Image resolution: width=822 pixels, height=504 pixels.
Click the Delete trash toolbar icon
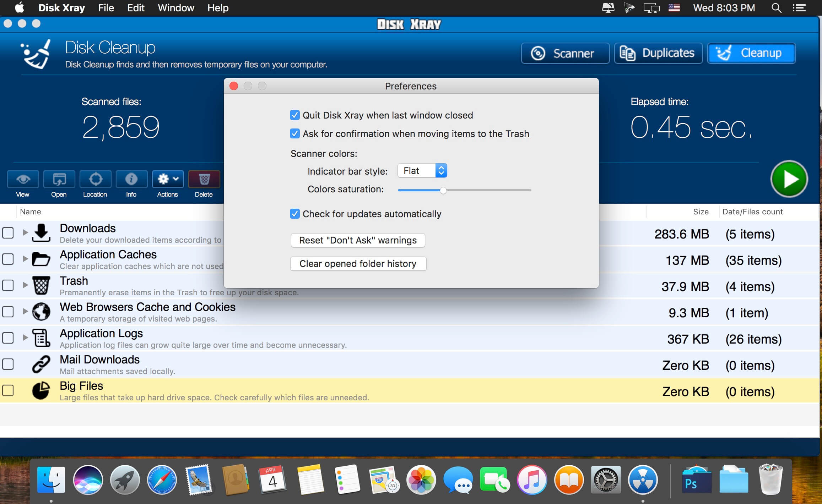204,179
